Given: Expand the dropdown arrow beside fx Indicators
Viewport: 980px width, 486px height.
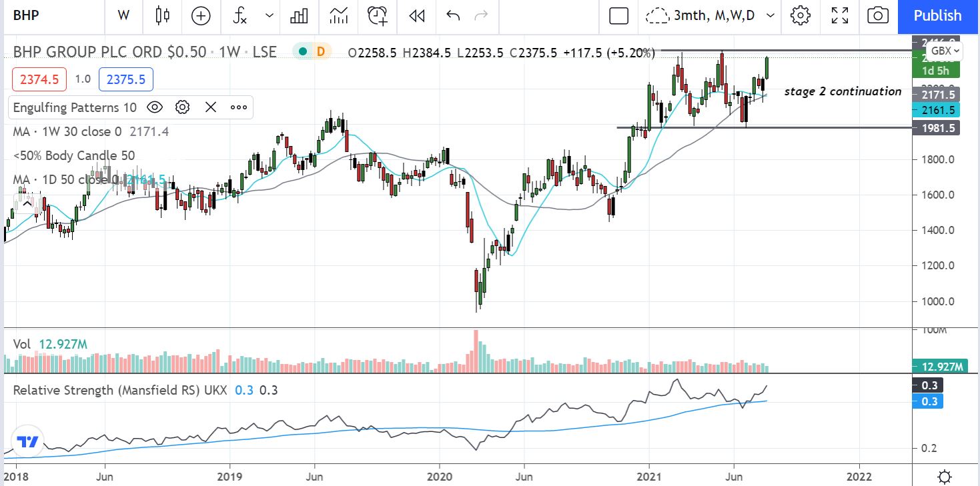Looking at the screenshot, I should (269, 15).
